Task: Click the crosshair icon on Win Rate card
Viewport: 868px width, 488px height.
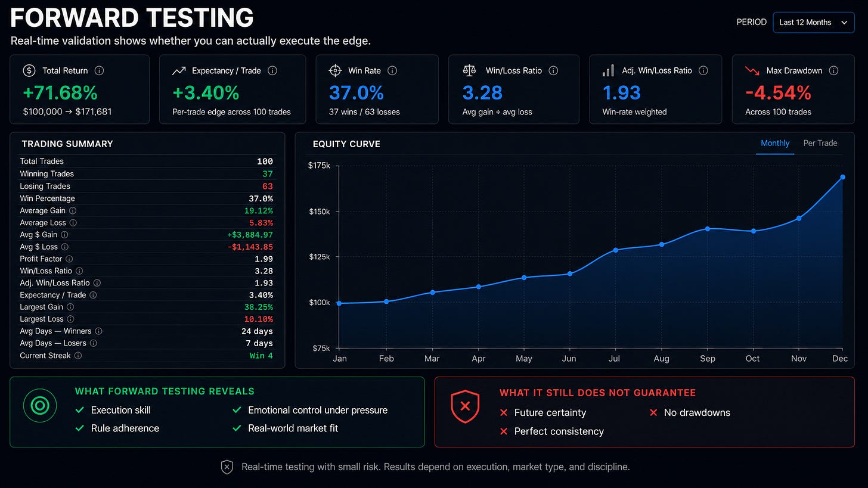Action: click(x=334, y=70)
